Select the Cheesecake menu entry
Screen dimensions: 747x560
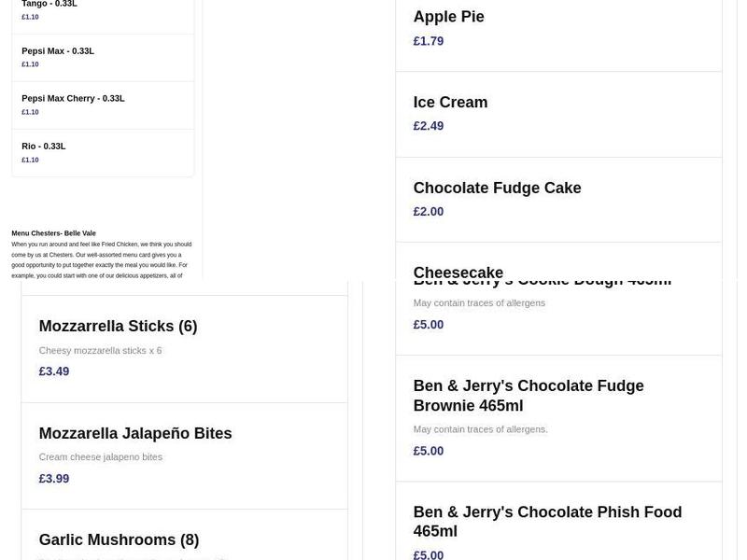(x=458, y=273)
